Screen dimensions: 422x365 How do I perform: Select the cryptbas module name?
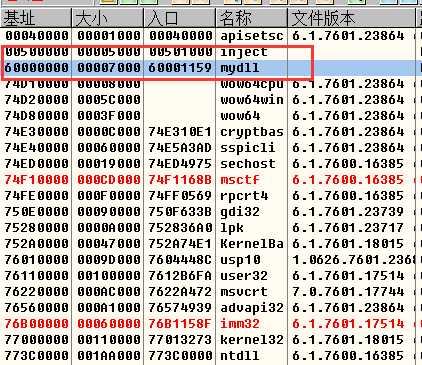pos(252,132)
